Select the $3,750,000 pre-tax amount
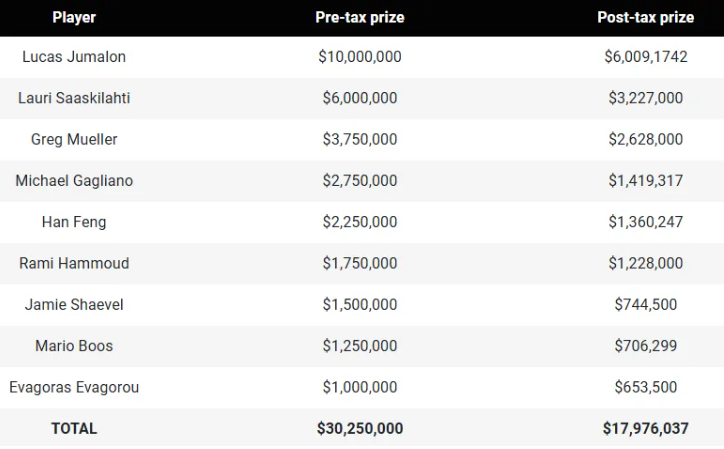The height and width of the screenshot is (449, 724). pos(360,140)
